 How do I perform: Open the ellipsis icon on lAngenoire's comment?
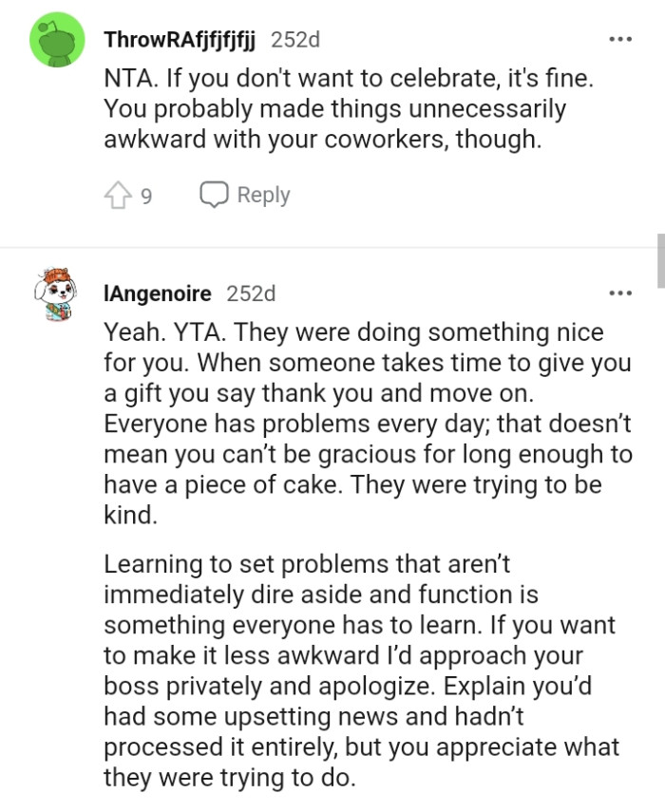click(x=621, y=293)
